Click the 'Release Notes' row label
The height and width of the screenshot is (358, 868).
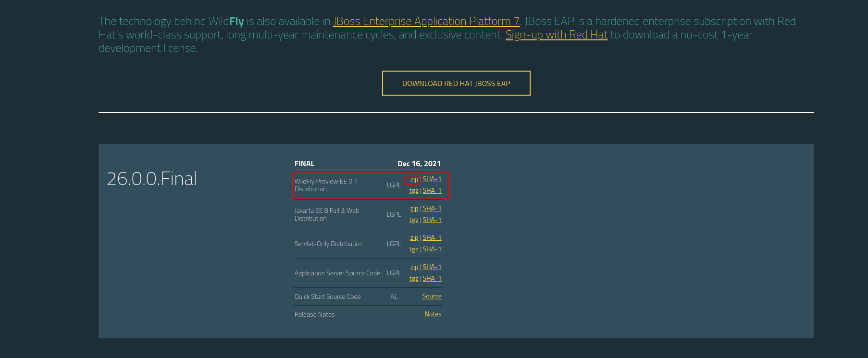pos(315,315)
